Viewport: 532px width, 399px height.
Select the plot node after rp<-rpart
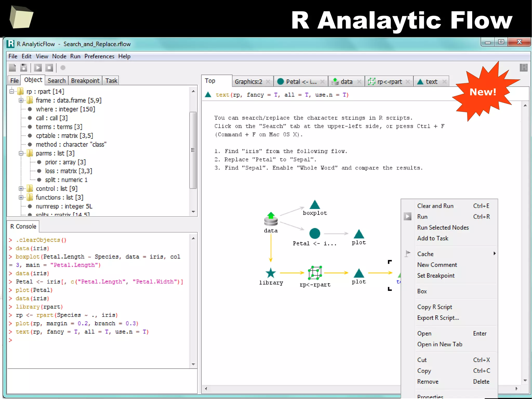coord(359,277)
